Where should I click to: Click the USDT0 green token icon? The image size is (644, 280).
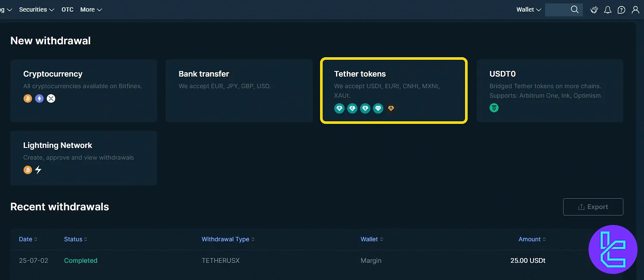(x=494, y=108)
